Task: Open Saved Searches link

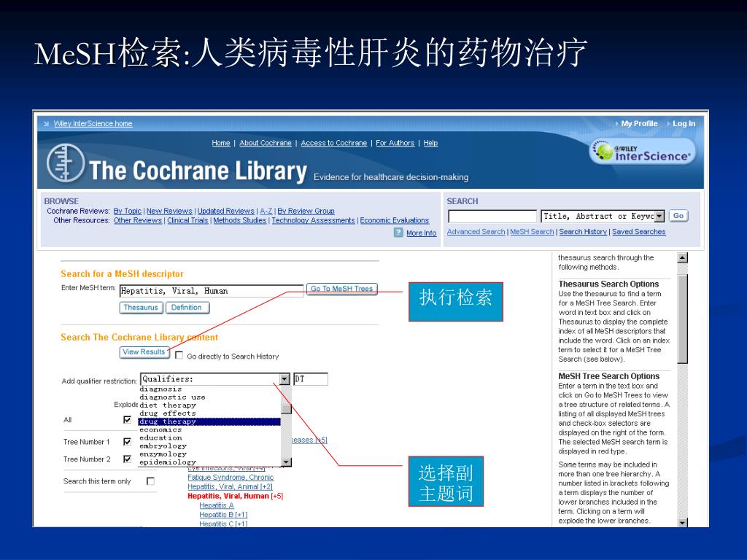Action: [639, 232]
